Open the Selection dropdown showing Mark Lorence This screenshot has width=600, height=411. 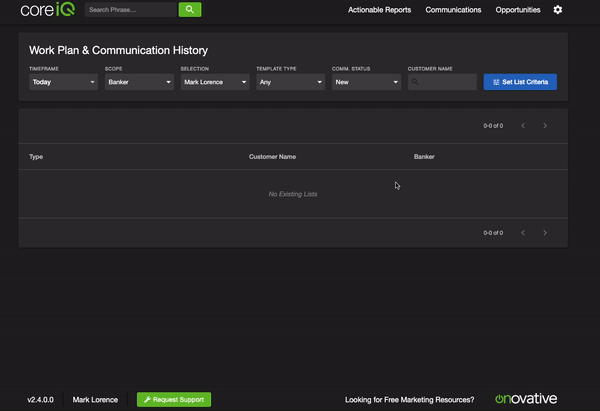click(215, 82)
